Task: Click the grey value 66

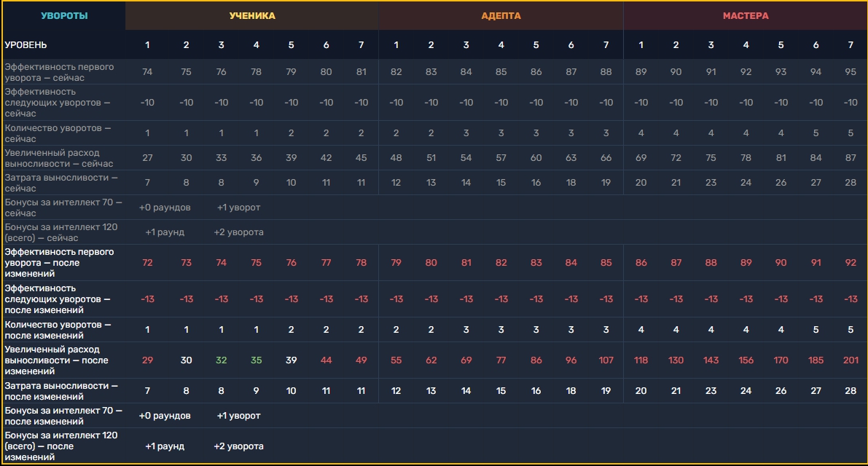Action: 606,158
